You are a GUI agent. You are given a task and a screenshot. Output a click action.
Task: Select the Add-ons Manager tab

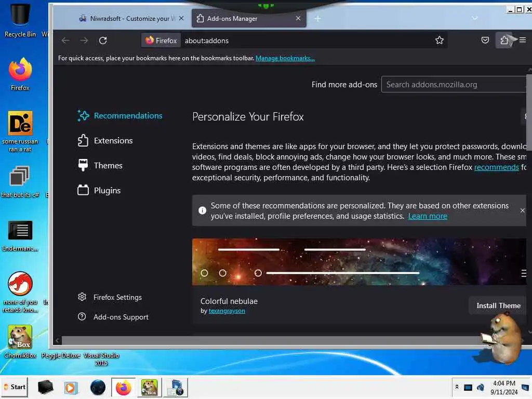coord(249,19)
